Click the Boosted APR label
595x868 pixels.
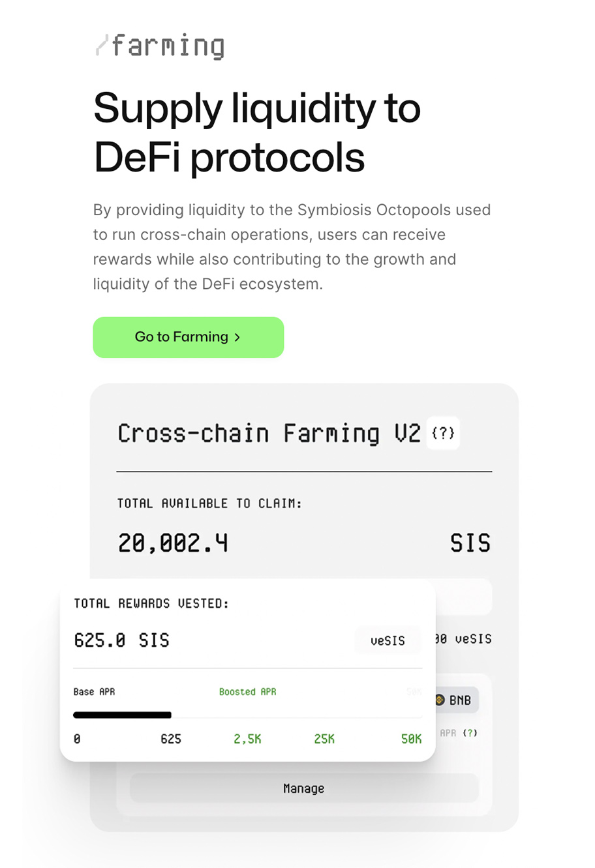pos(247,692)
